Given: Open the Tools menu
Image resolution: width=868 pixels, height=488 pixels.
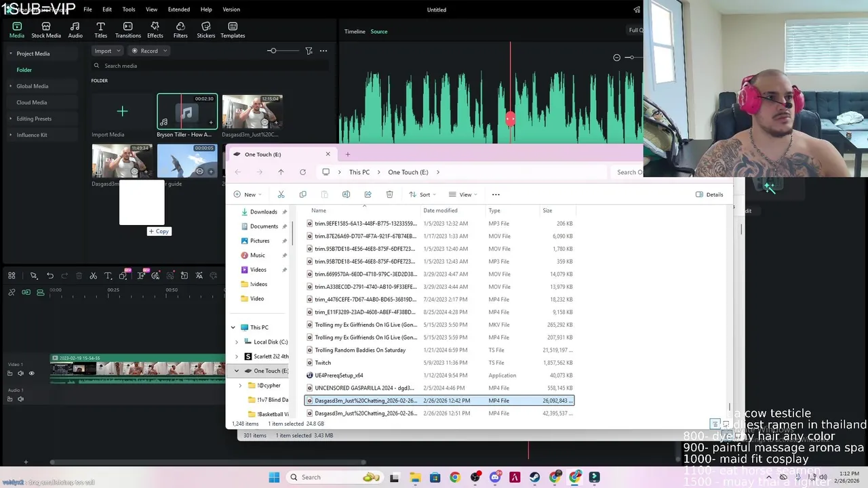Looking at the screenshot, I should click(x=129, y=9).
